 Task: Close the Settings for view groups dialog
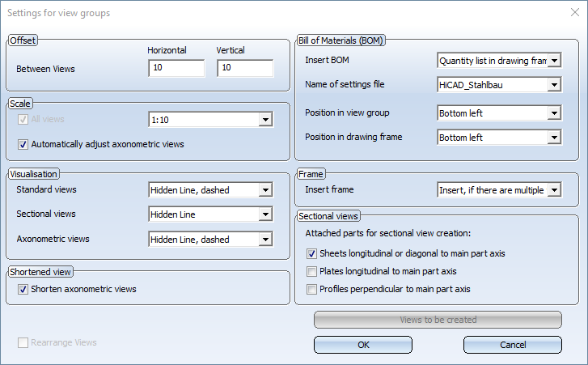pos(575,12)
